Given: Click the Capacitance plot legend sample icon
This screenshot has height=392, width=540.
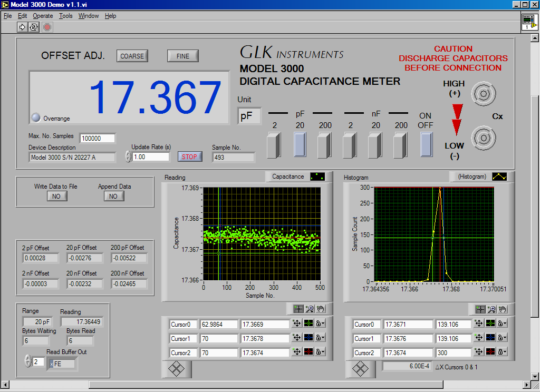Looking at the screenshot, I should 317,177.
